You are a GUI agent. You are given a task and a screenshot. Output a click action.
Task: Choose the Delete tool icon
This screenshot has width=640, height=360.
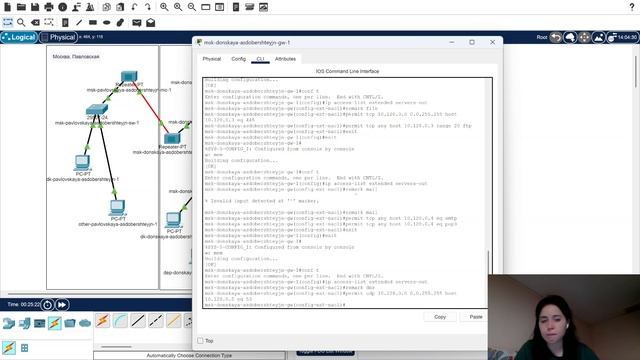(36, 22)
